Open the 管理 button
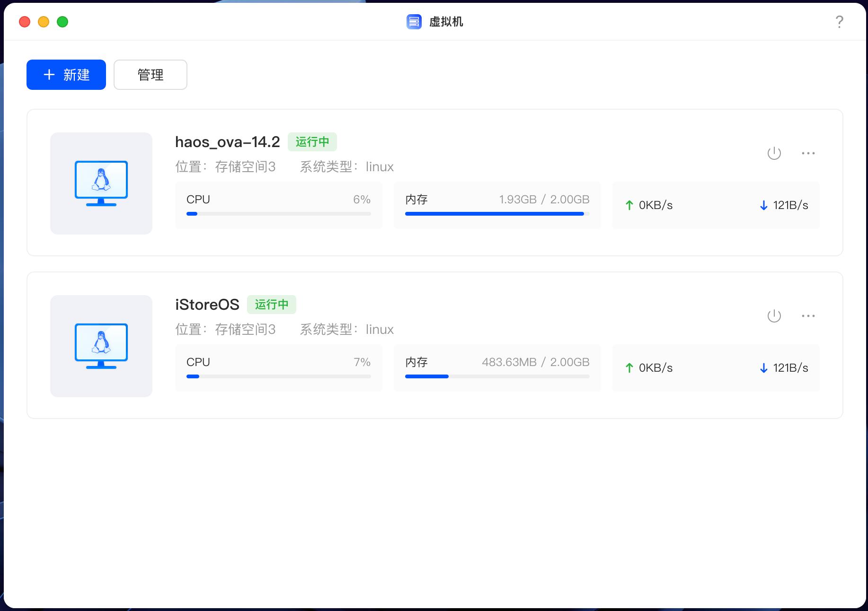Image resolution: width=868 pixels, height=611 pixels. pyautogui.click(x=151, y=75)
